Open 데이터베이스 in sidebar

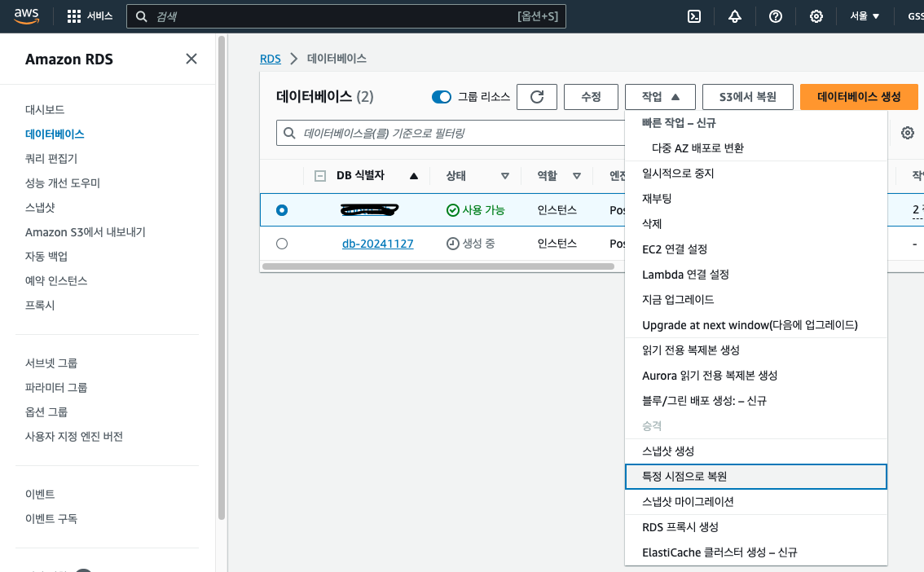(x=55, y=134)
